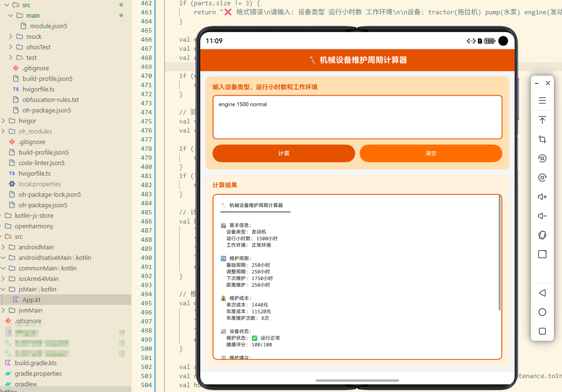
Task: Open App.kt file
Action: click(x=32, y=300)
